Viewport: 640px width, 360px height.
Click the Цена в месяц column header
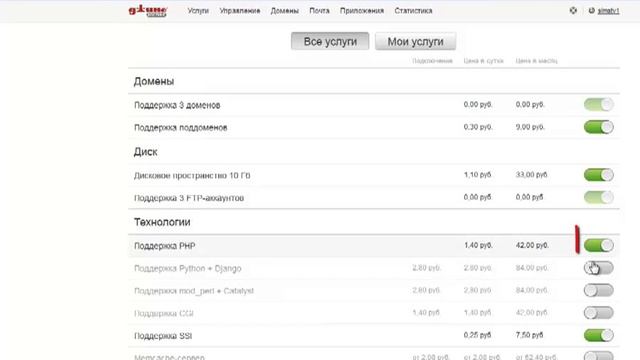536,61
